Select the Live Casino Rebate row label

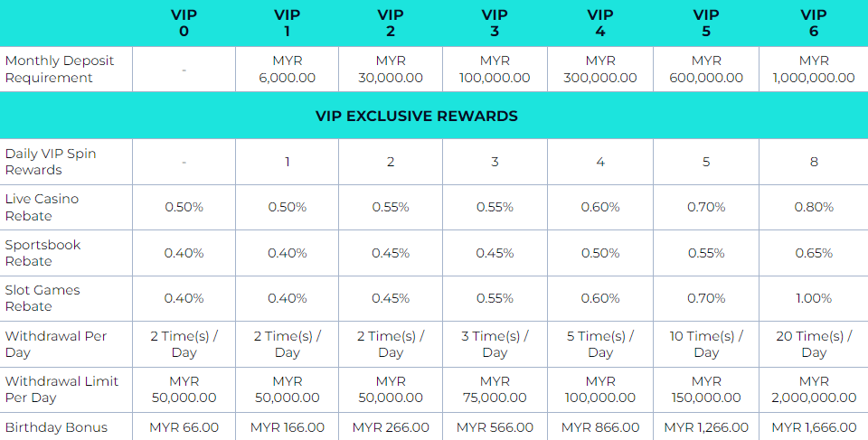(x=42, y=207)
